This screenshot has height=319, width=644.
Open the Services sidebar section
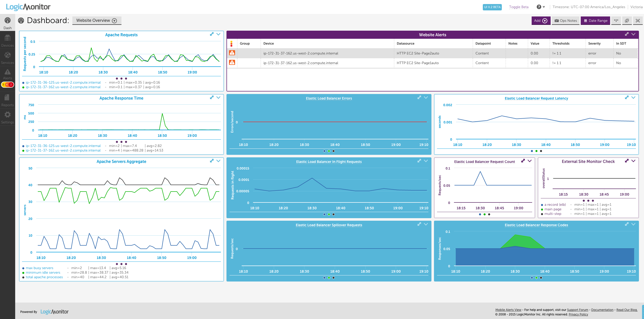pos(8,58)
